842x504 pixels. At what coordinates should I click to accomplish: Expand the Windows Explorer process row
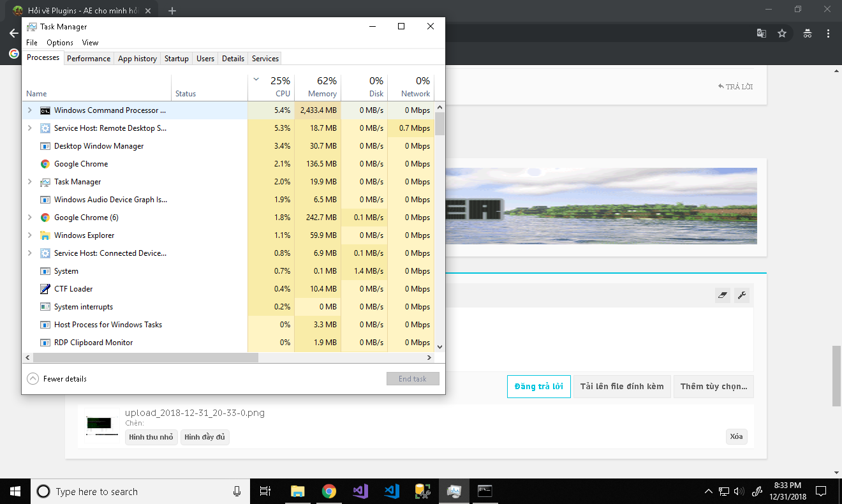point(29,235)
